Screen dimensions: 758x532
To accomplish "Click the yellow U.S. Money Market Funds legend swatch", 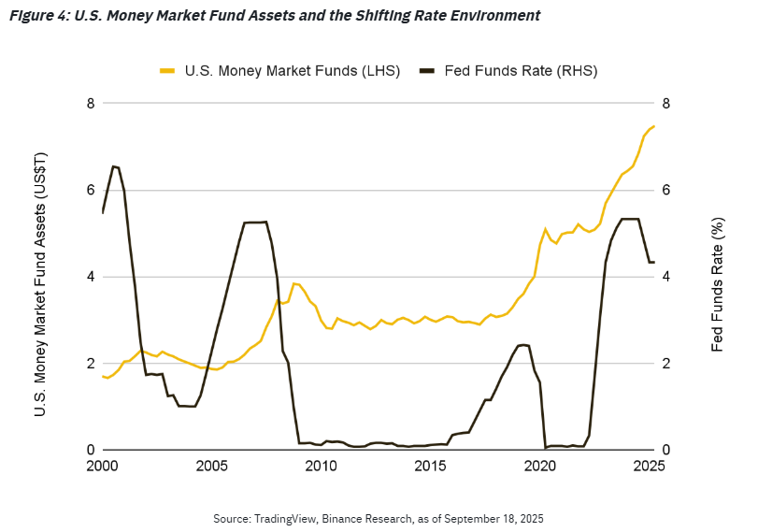I will coord(168,71).
